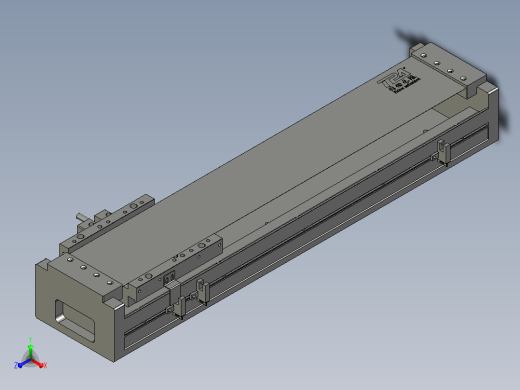Select the rear carriage clamp bar with holes

tap(107, 223)
